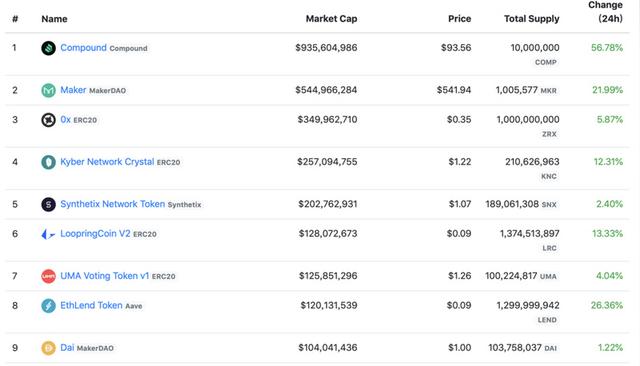Click the 10,000,000 total supply value
Screen dimensions: 640x366
535,48
